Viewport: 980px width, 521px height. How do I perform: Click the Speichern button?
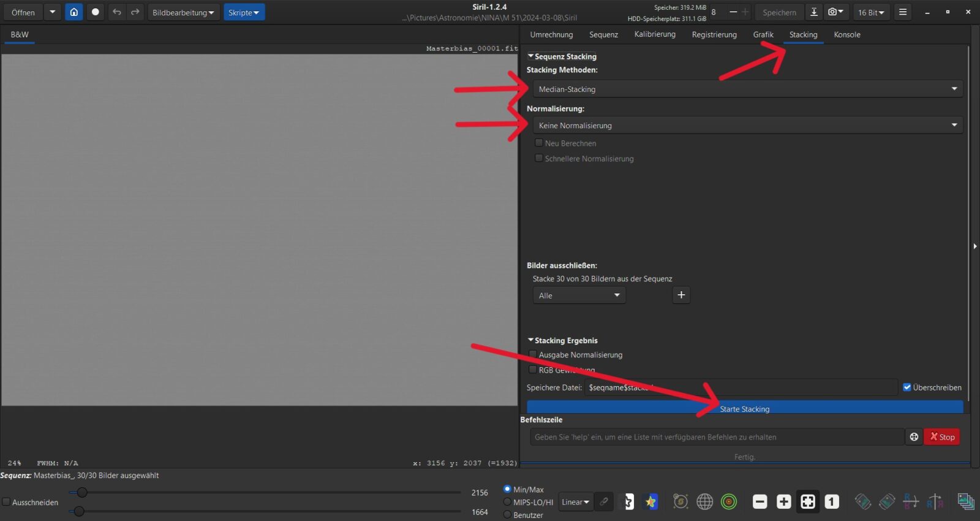point(779,12)
